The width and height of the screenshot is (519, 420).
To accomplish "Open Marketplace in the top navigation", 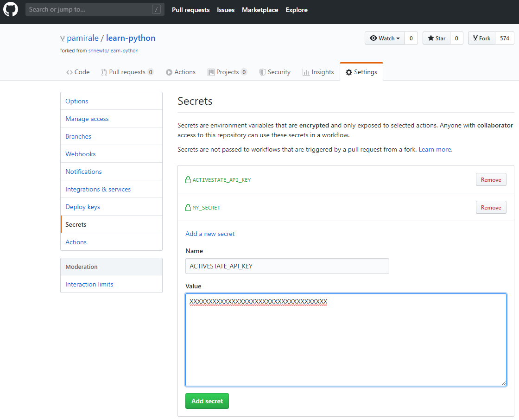I will (260, 10).
